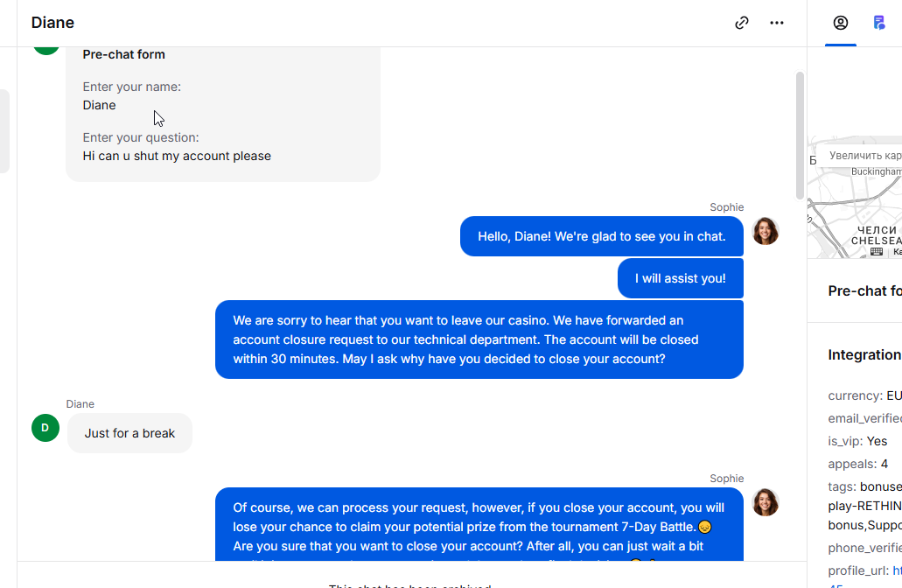Click the account closure request message bubble
Viewport: 902px width, 588px height.
(479, 339)
